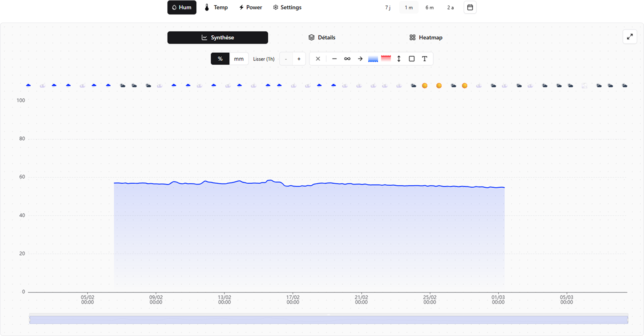Open the Temp section
The width and height of the screenshot is (644, 336).
[216, 7]
